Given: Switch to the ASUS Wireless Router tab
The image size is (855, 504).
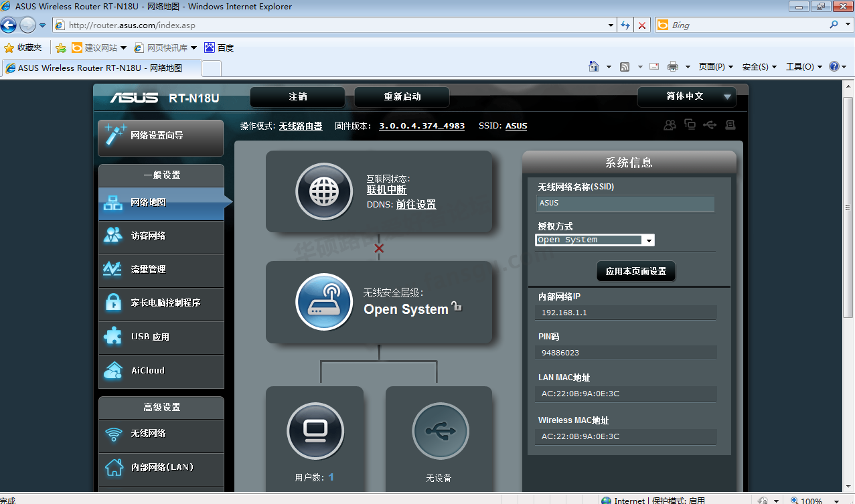Looking at the screenshot, I should (100, 68).
